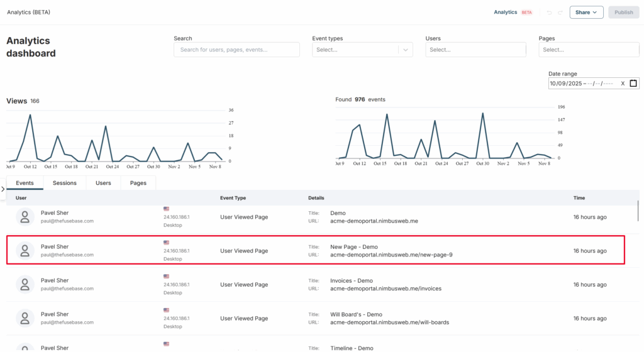Click the avatar icon in the Will Board's row
This screenshot has width=644, height=352.
(25, 318)
